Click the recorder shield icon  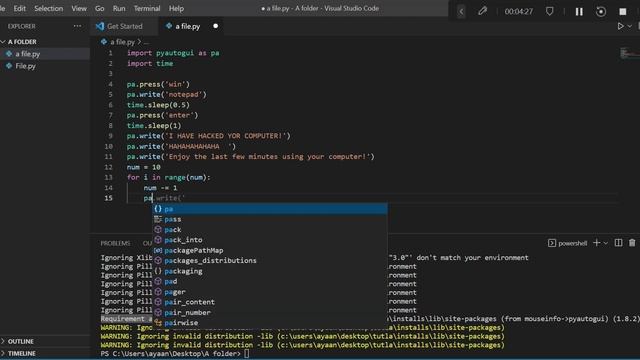click(x=550, y=11)
